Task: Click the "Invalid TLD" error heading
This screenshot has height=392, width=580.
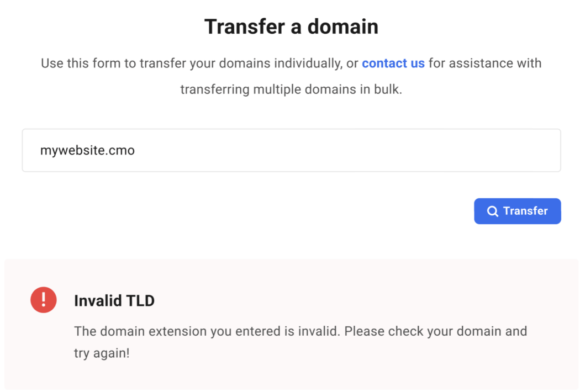Action: click(x=114, y=301)
